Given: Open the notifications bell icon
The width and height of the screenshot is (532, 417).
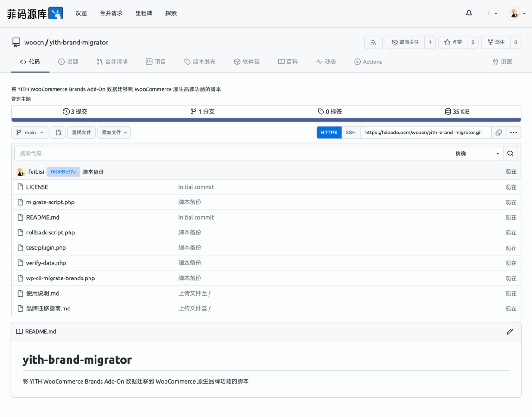Looking at the screenshot, I should (469, 13).
